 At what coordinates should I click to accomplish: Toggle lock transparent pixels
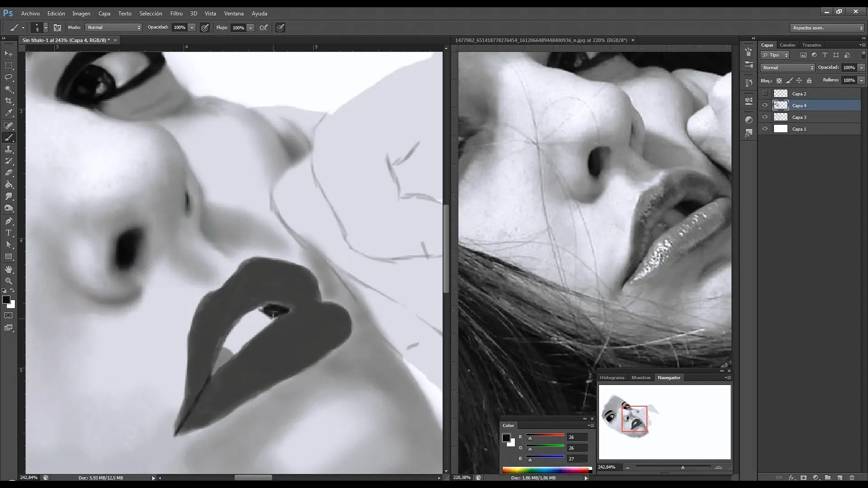point(779,80)
